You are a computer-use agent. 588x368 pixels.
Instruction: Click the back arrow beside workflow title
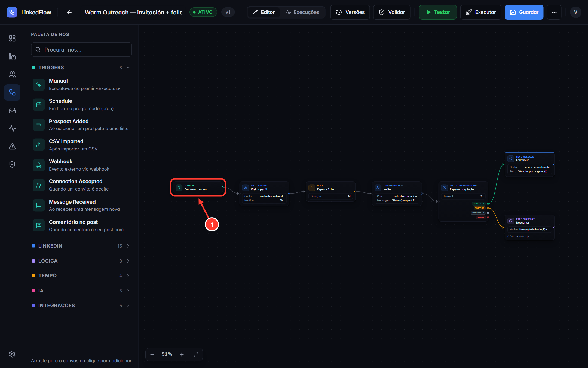tap(69, 12)
